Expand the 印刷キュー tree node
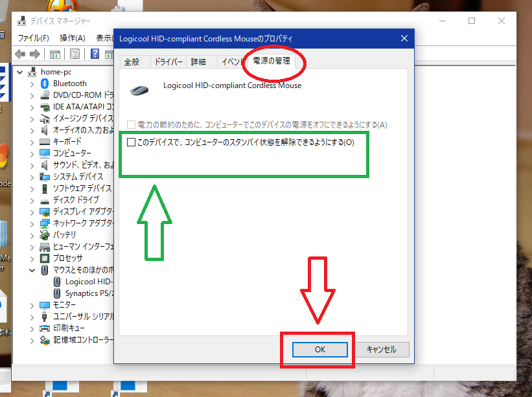Image resolution: width=532 pixels, height=397 pixels. point(32,328)
